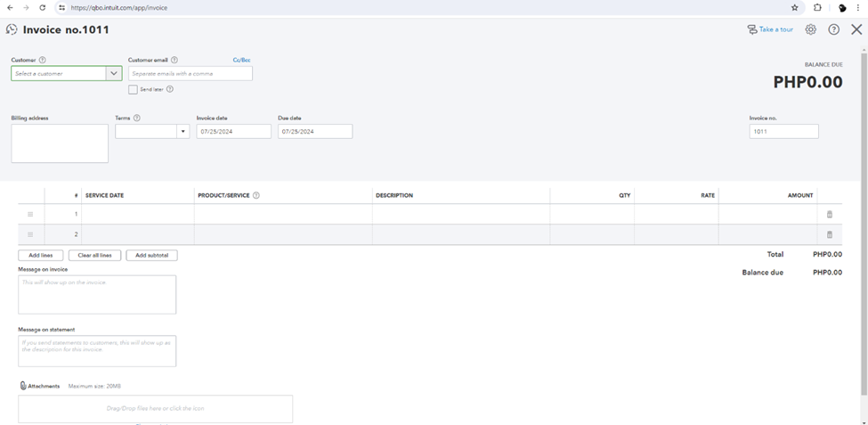The width and height of the screenshot is (868, 425).
Task: Click row 2 Description cell
Action: pyautogui.click(x=461, y=234)
